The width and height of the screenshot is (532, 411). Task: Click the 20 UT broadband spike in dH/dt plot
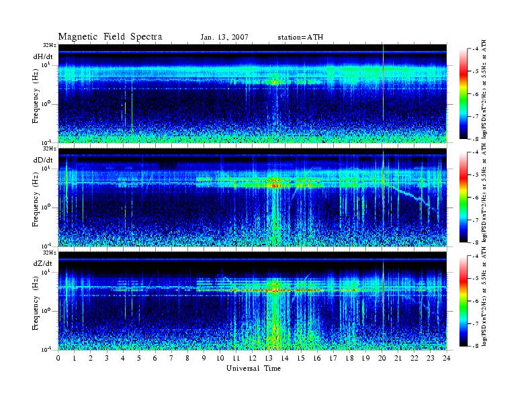(x=383, y=83)
